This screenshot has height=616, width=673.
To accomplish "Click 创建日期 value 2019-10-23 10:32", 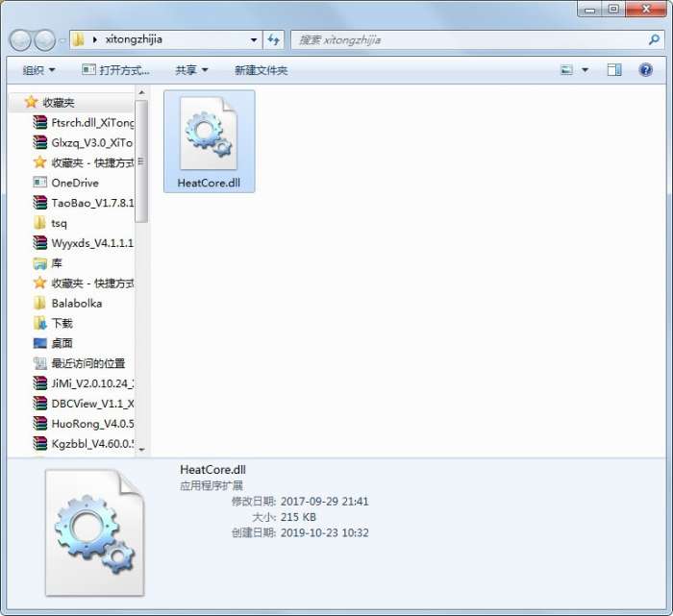I will 325,532.
